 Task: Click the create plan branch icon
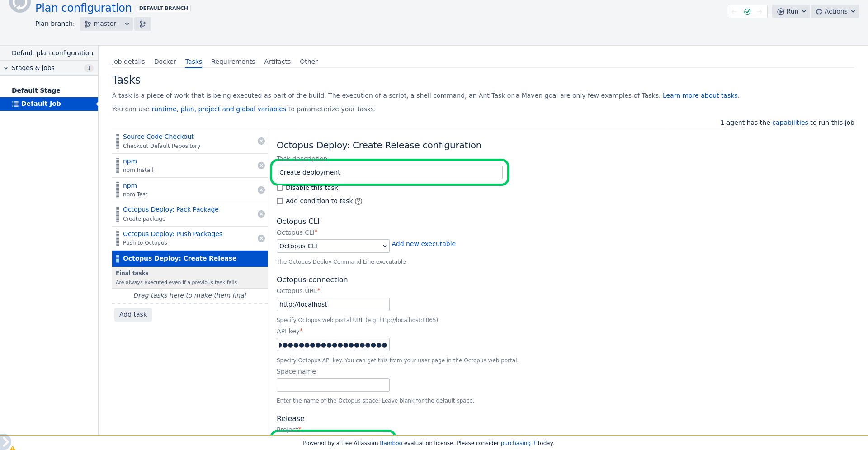coord(143,24)
